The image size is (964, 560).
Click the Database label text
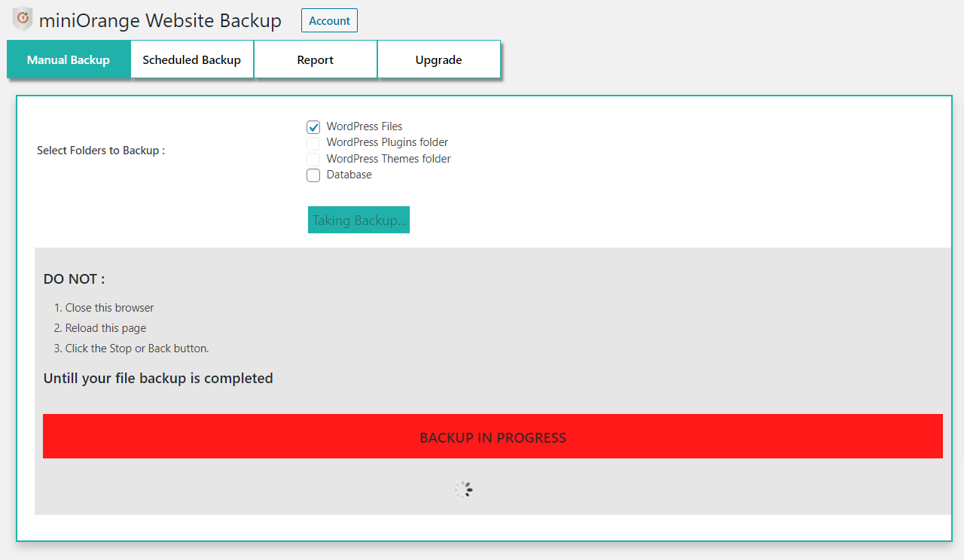pyautogui.click(x=349, y=175)
